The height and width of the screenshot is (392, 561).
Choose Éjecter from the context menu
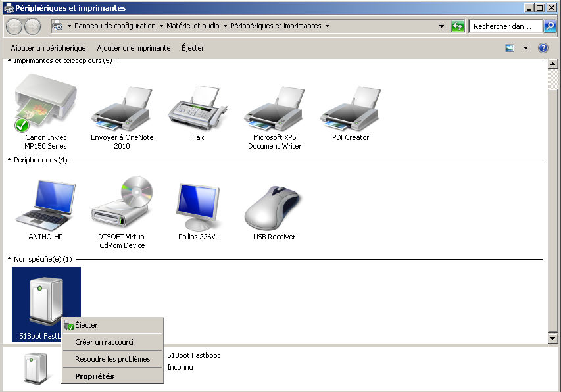pos(112,325)
